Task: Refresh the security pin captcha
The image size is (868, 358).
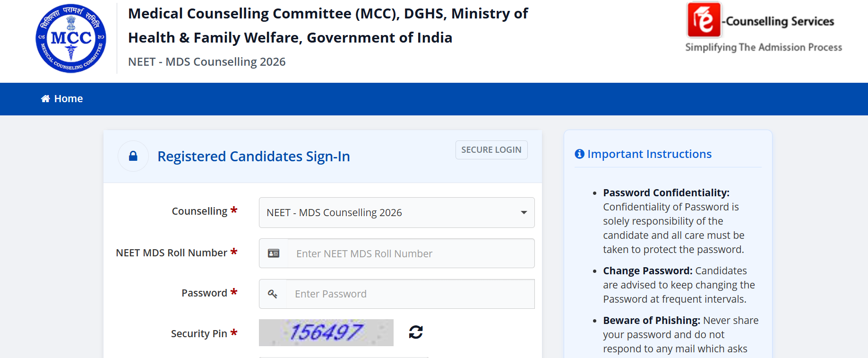Action: [x=416, y=332]
